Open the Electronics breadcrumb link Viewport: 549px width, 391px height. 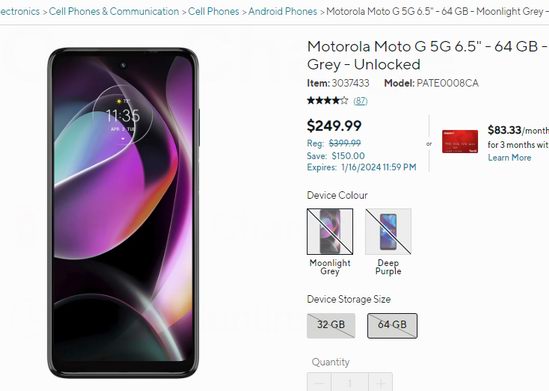20,11
